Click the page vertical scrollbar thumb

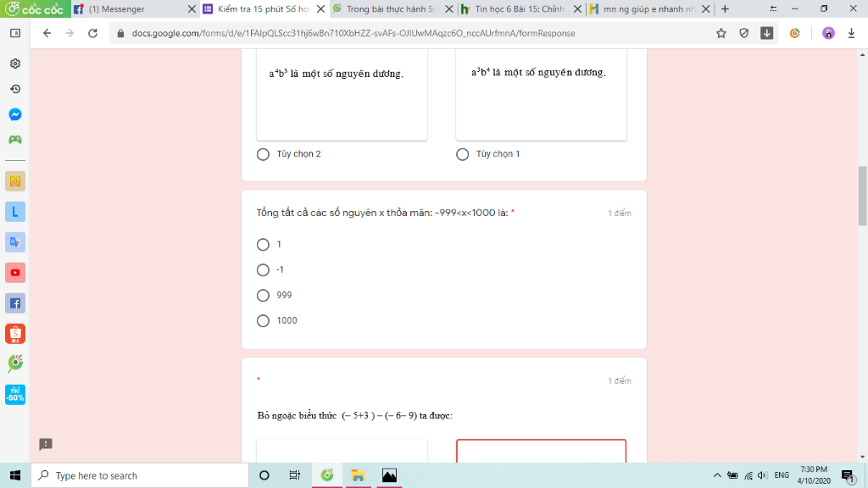(862, 196)
